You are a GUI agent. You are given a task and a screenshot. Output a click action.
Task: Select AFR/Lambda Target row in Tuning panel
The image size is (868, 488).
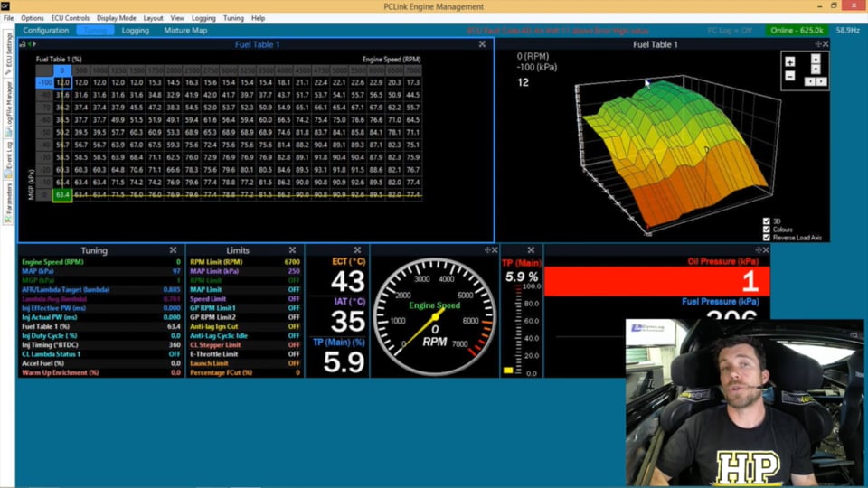coord(101,290)
